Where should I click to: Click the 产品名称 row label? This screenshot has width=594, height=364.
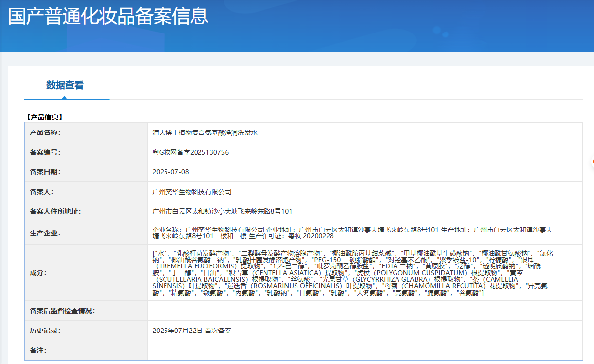click(45, 132)
